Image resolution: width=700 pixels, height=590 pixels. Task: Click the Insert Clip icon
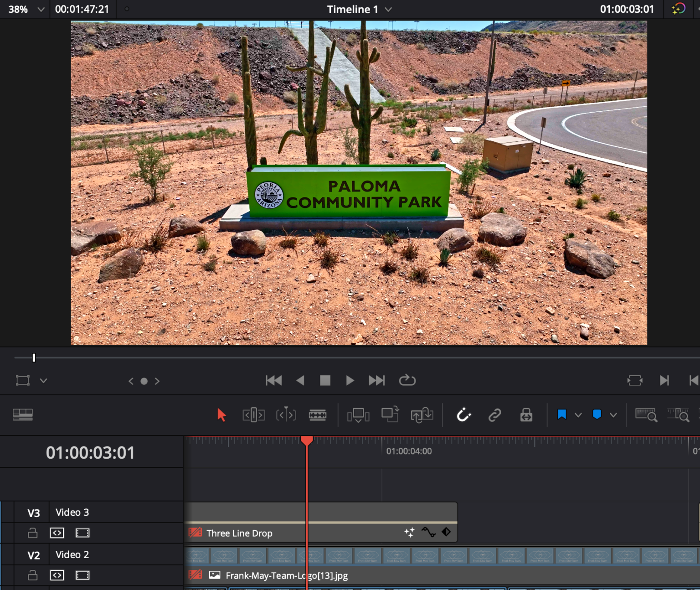(358, 415)
